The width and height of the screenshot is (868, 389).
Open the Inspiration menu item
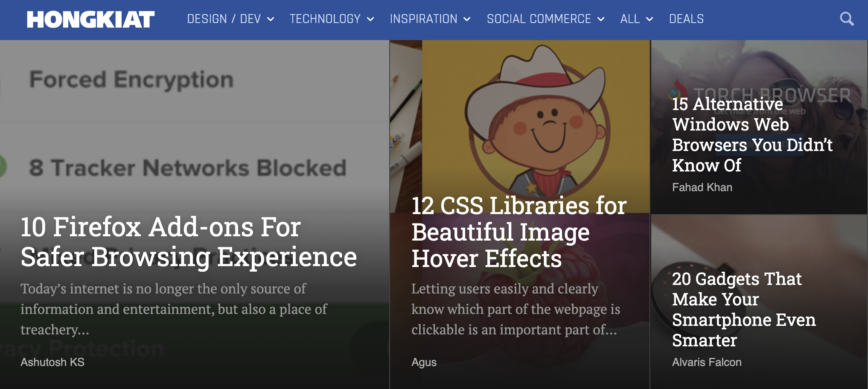[423, 19]
